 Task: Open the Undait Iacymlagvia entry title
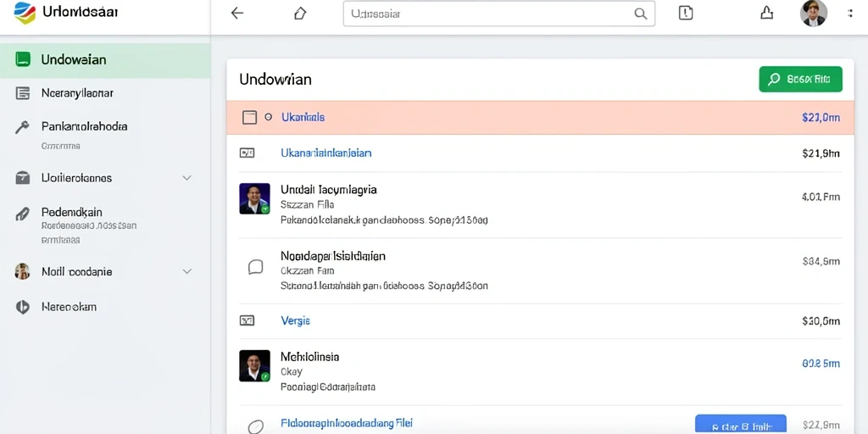(x=329, y=190)
